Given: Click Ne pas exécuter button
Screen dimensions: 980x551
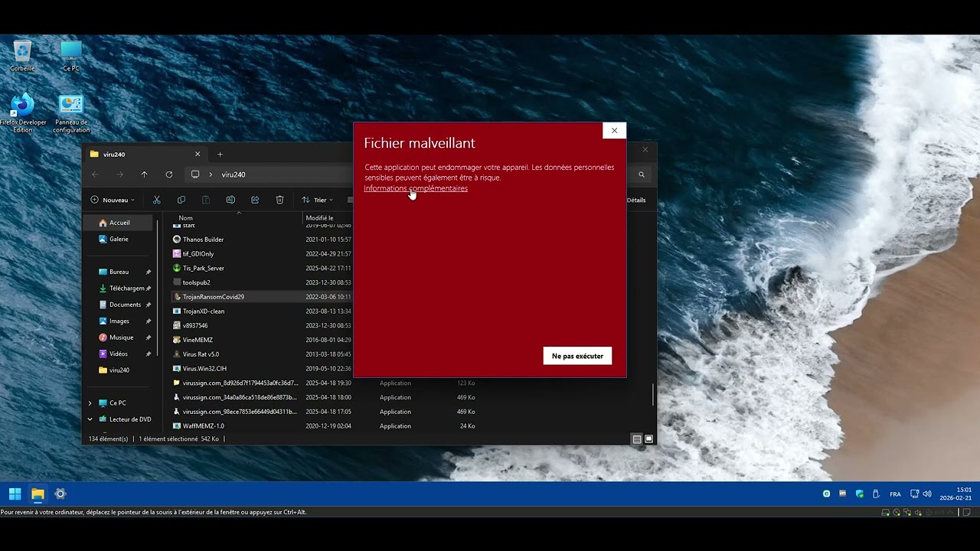Looking at the screenshot, I should click(577, 356).
